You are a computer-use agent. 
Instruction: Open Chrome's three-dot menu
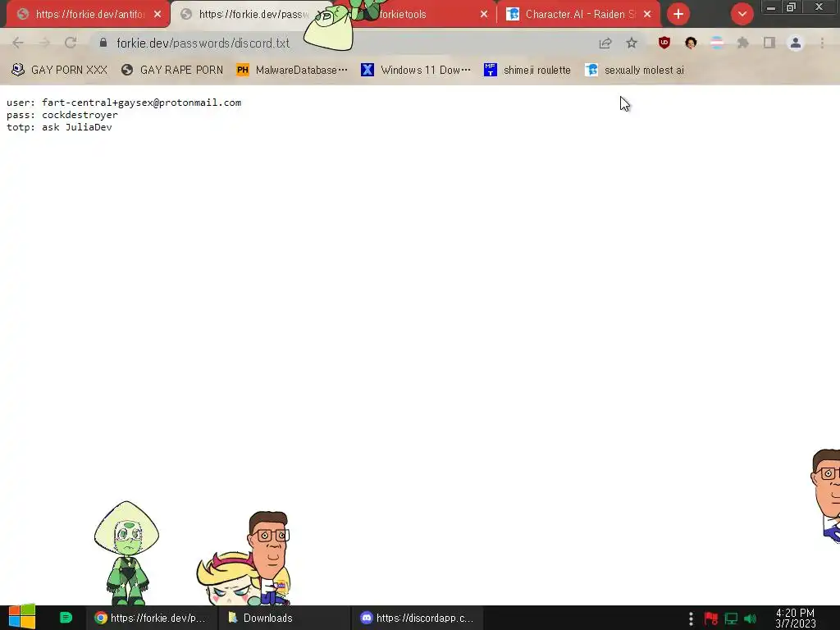coord(822,43)
